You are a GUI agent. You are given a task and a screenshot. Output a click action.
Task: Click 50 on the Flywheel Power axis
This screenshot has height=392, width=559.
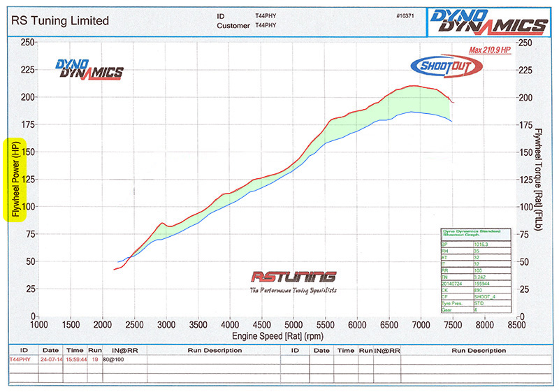[x=30, y=261]
